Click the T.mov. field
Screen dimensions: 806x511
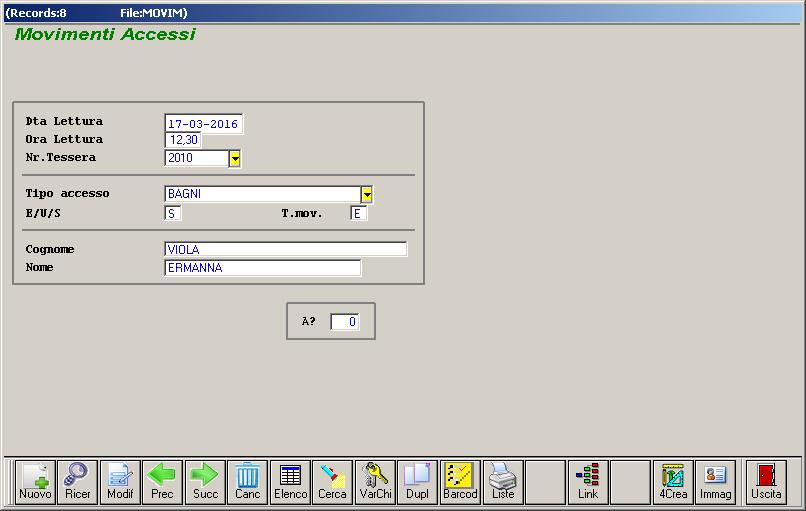[358, 213]
